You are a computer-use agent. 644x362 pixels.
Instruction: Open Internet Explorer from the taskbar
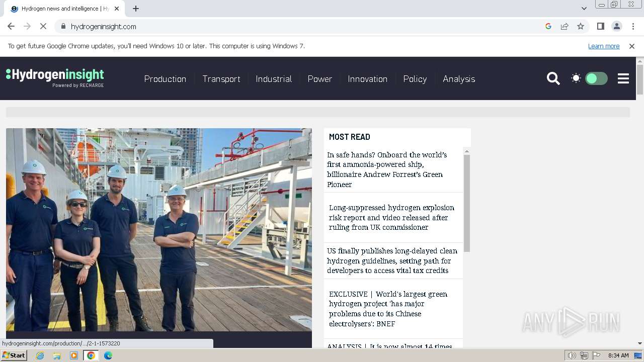click(x=40, y=355)
